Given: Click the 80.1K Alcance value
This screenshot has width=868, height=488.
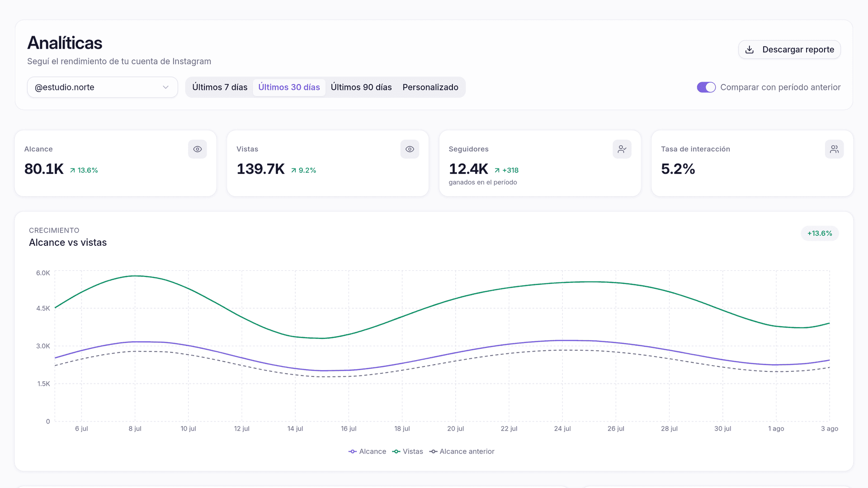Looking at the screenshot, I should [44, 169].
